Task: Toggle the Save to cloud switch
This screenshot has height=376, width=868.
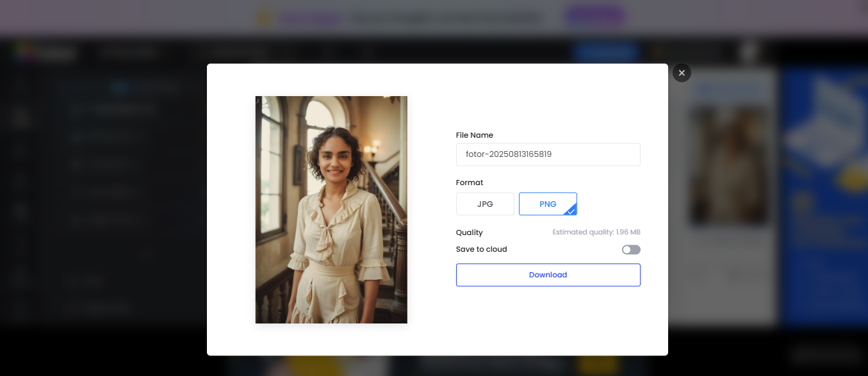Action: (631, 250)
